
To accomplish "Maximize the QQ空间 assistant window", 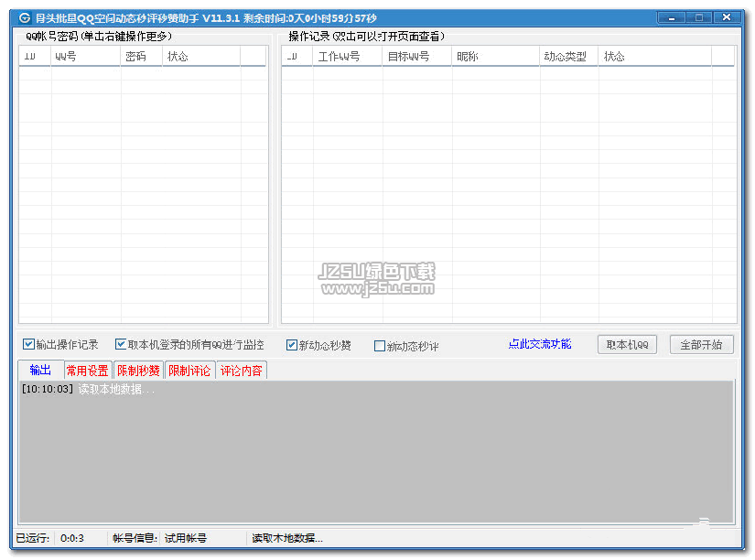I will [698, 17].
